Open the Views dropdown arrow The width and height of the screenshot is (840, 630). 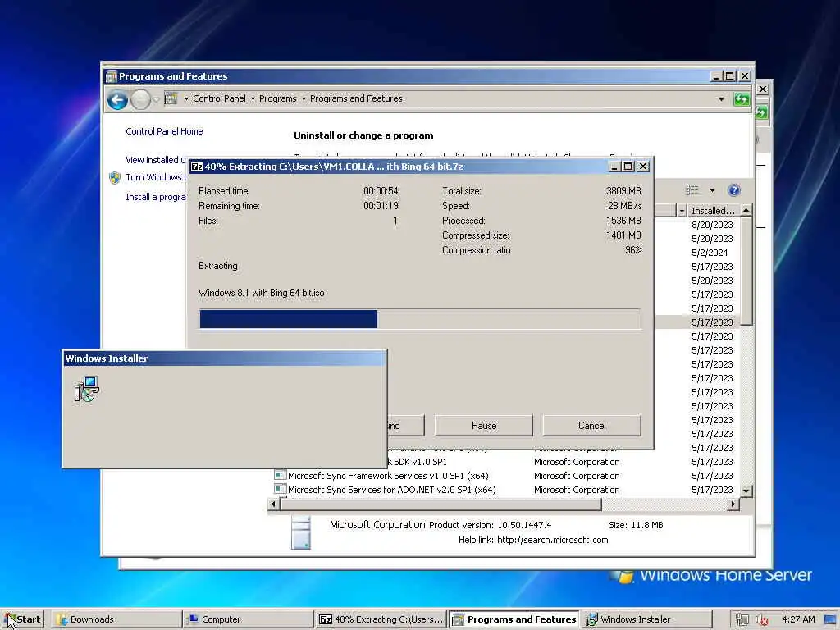click(713, 190)
